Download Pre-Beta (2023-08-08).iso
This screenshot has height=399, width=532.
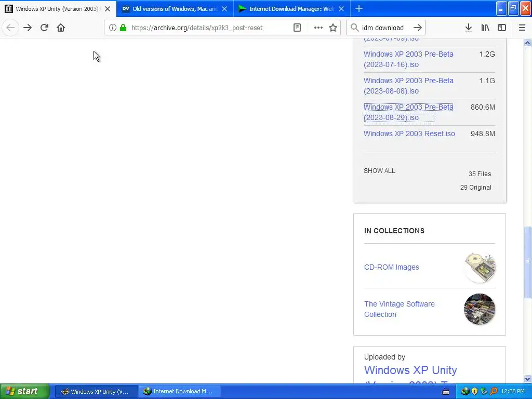[x=408, y=86]
